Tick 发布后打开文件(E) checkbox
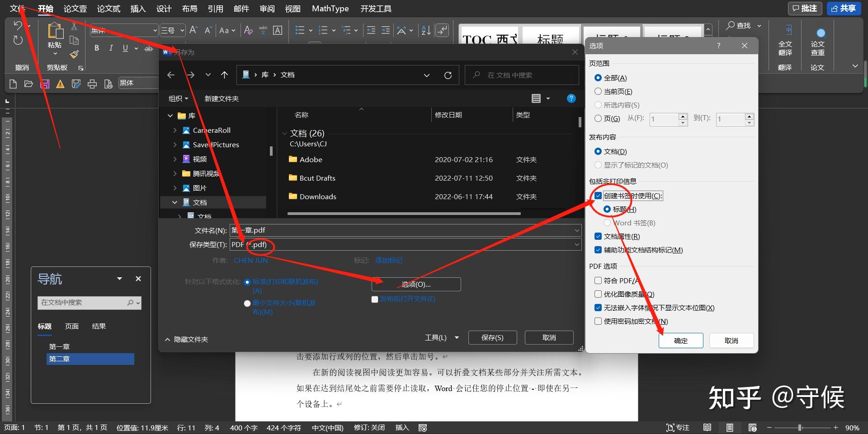Viewport: 868px width, 434px height. [375, 299]
